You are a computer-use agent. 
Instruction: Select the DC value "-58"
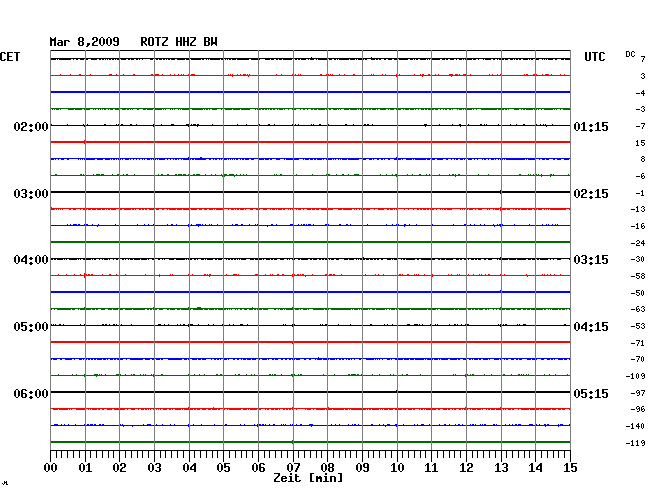(638, 276)
